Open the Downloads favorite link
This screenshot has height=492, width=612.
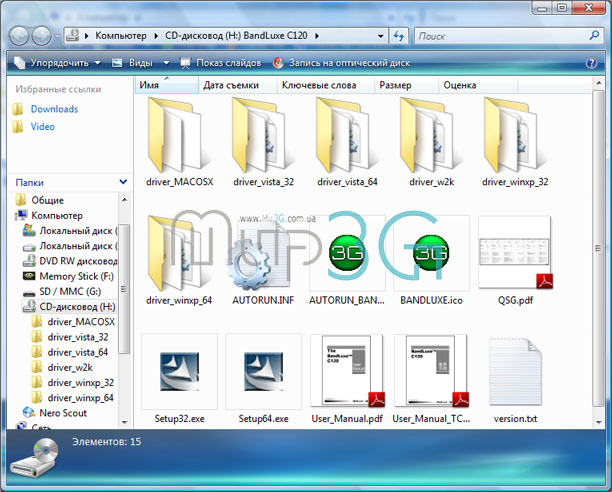pyautogui.click(x=54, y=109)
